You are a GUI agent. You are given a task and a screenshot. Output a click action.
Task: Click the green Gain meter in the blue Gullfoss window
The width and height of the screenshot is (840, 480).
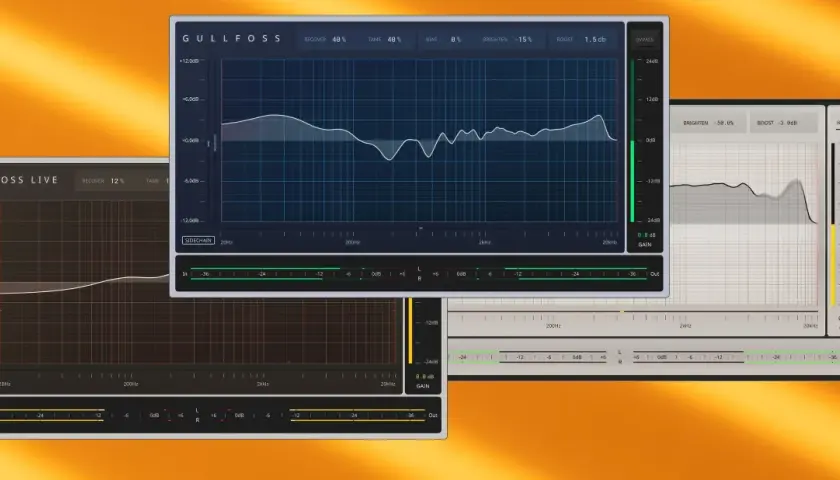[632, 140]
